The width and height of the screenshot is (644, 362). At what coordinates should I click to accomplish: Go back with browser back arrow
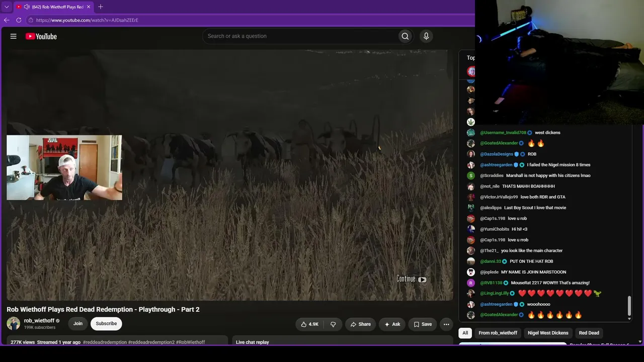7,20
